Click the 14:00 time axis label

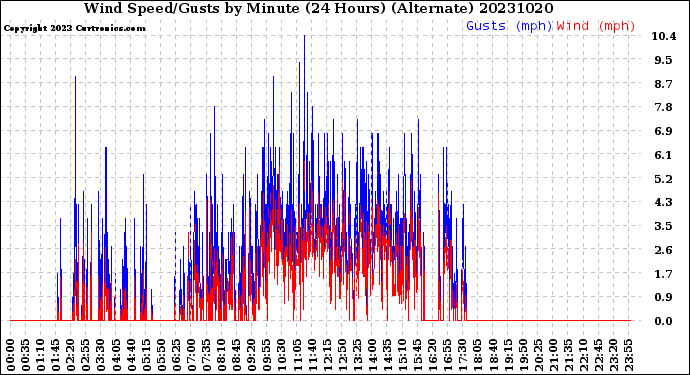[372, 354]
